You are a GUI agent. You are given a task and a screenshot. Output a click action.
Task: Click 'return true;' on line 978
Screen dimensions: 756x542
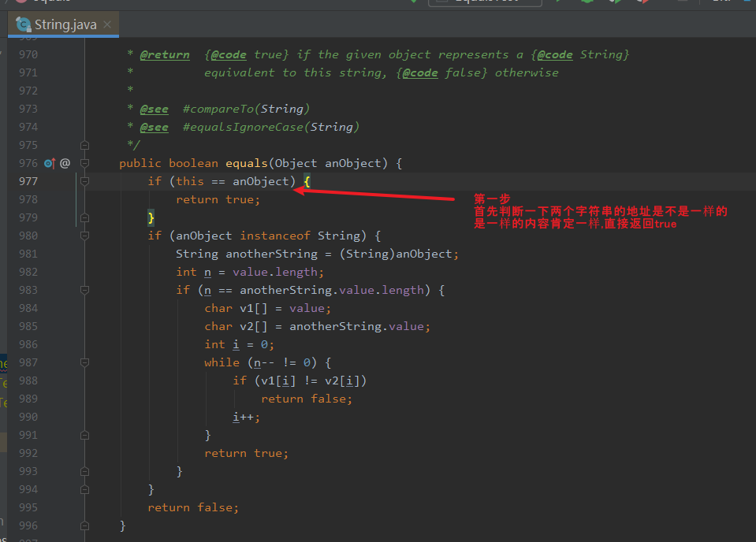(218, 199)
